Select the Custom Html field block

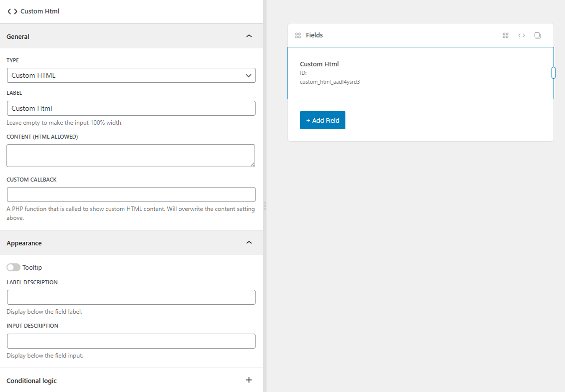click(x=420, y=72)
